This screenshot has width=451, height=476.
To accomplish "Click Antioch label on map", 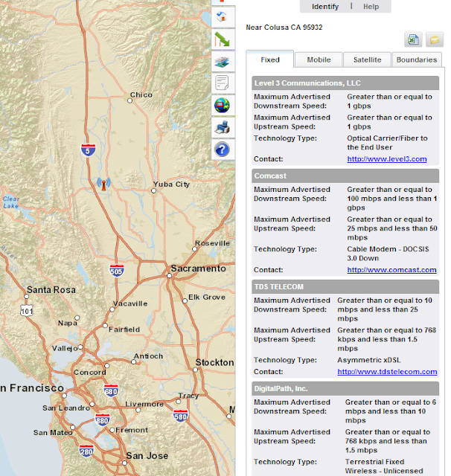I will 148,356.
